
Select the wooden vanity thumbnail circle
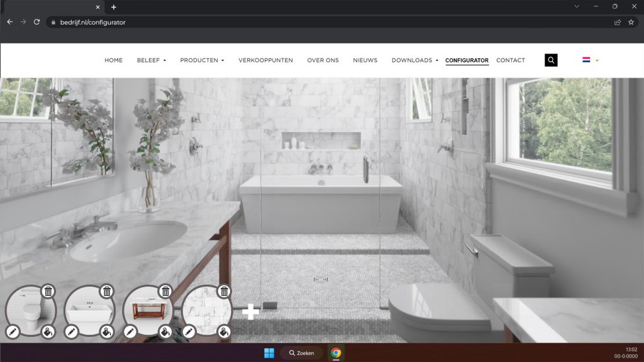pos(148,310)
